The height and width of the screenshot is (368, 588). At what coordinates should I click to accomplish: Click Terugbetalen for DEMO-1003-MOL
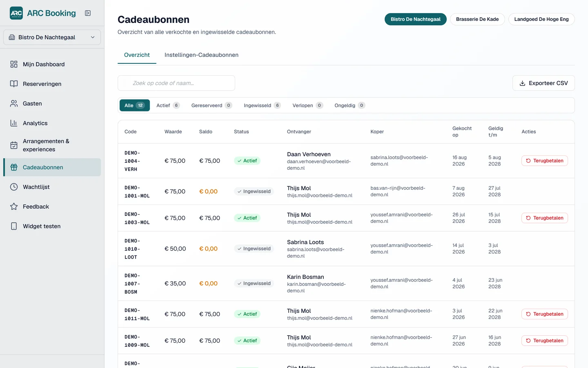[545, 218]
